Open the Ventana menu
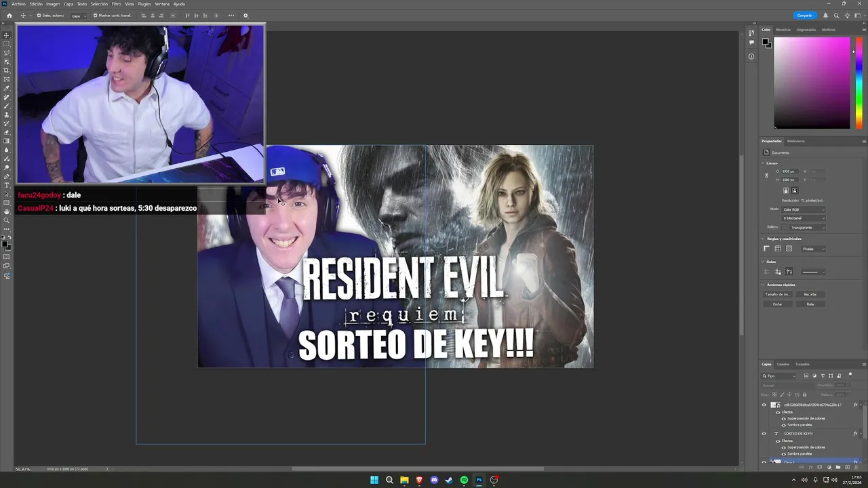Viewport: 868px width, 488px height. (x=162, y=4)
